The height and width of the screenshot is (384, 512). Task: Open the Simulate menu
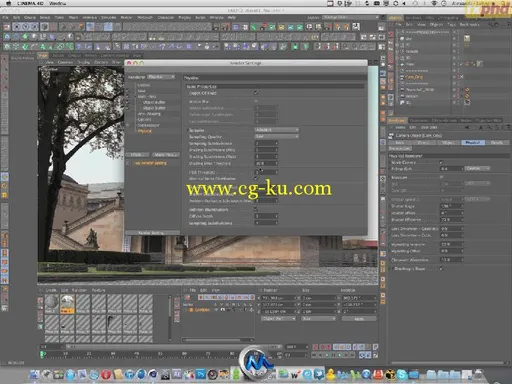coord(108,17)
